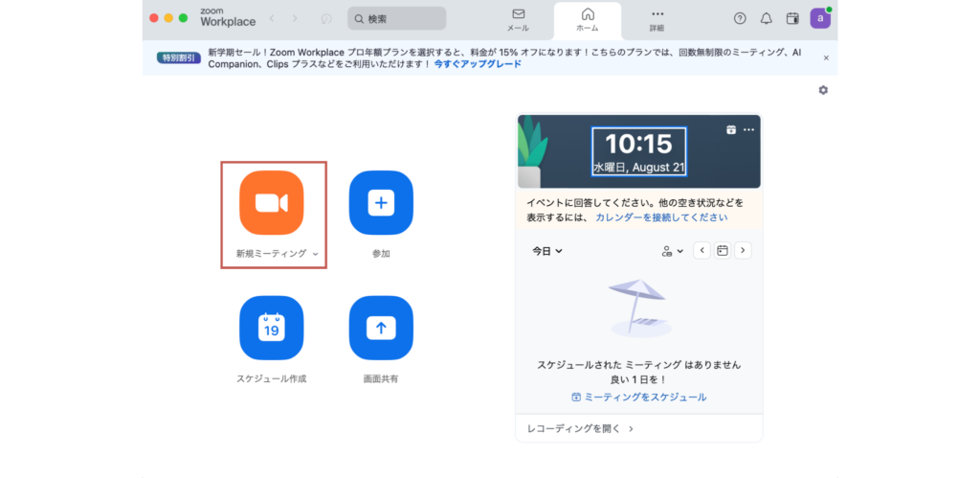Click the add-event icon on clock banner
This screenshot has height=478, width=980.
tap(731, 129)
